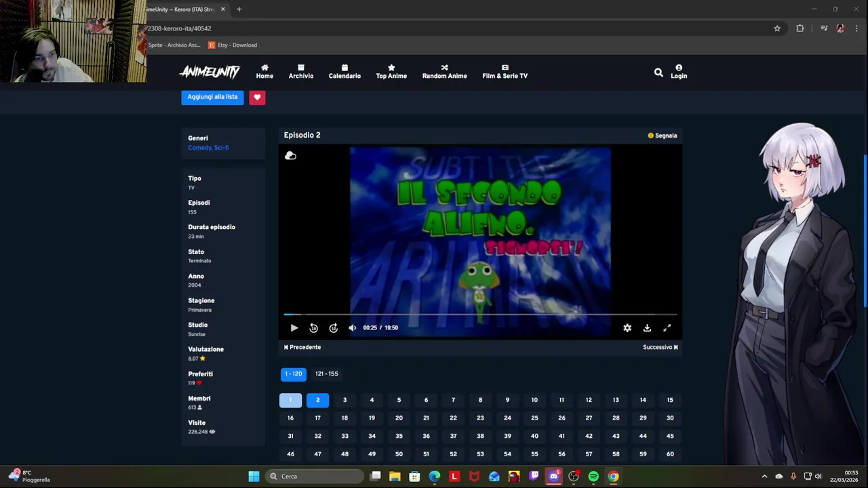
Task: Add anime to favorites with heart button
Action: point(257,97)
